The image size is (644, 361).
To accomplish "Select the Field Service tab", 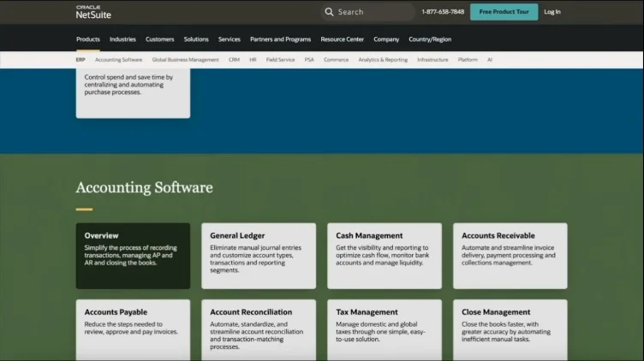I will (x=280, y=60).
